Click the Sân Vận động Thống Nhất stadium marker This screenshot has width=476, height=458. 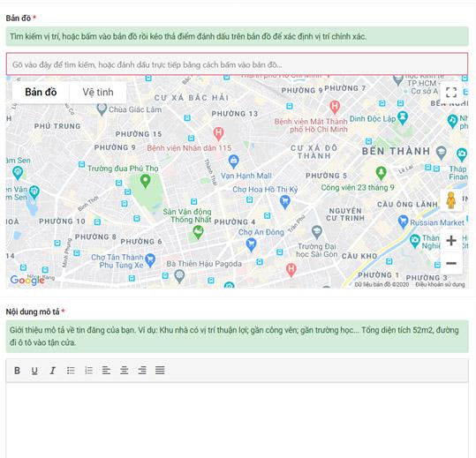click(198, 232)
